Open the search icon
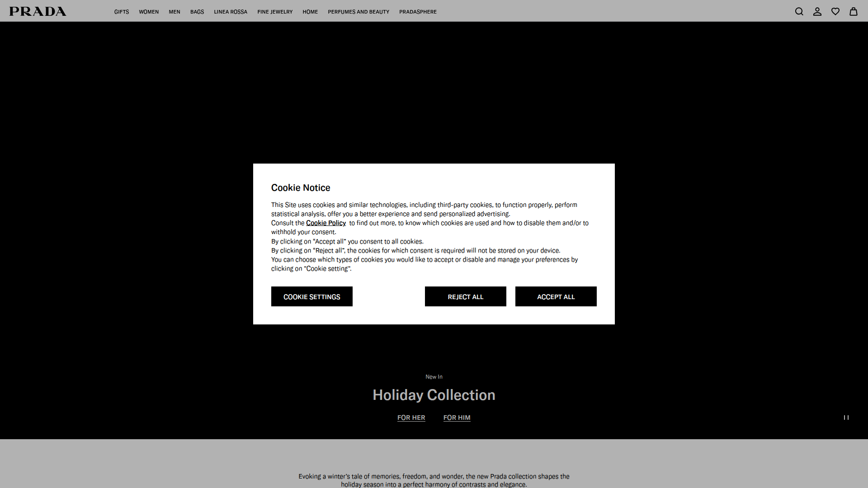868x488 pixels. tap(799, 11)
